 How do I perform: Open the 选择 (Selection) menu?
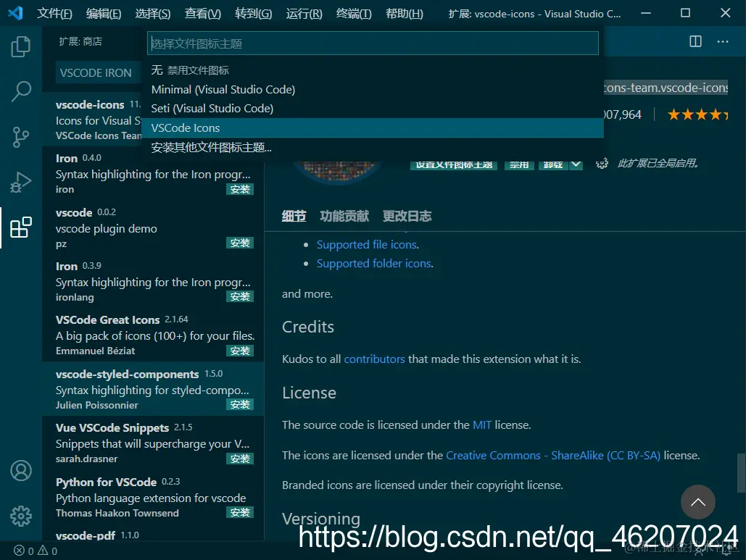tap(153, 13)
